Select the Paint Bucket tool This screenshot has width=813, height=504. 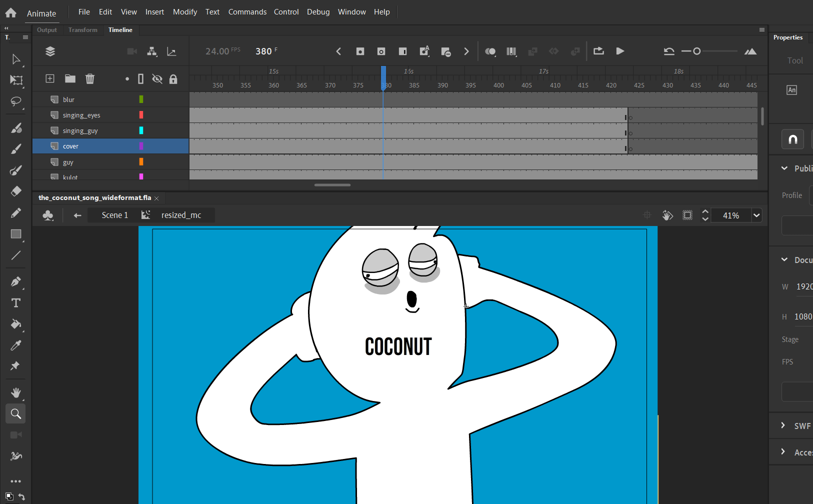tap(16, 324)
